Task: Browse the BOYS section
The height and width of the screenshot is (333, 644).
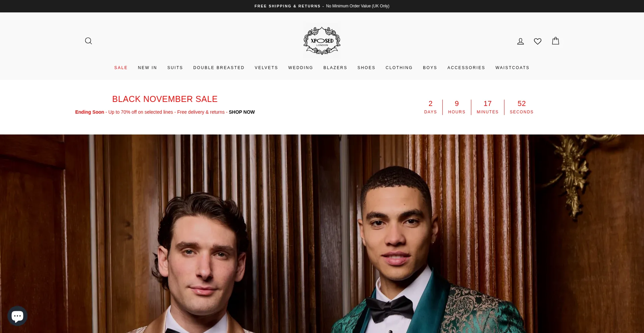Action: click(x=430, y=68)
